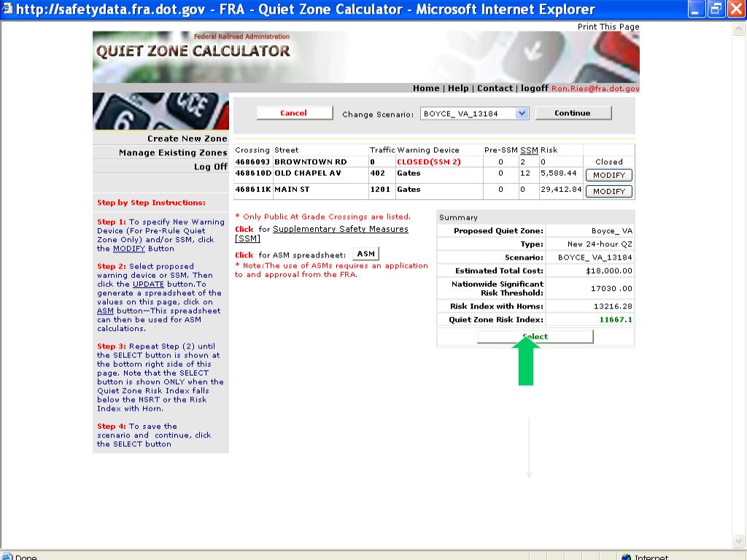Select Create New Zone in sidebar
Screen dimensions: 747x560
(187, 139)
